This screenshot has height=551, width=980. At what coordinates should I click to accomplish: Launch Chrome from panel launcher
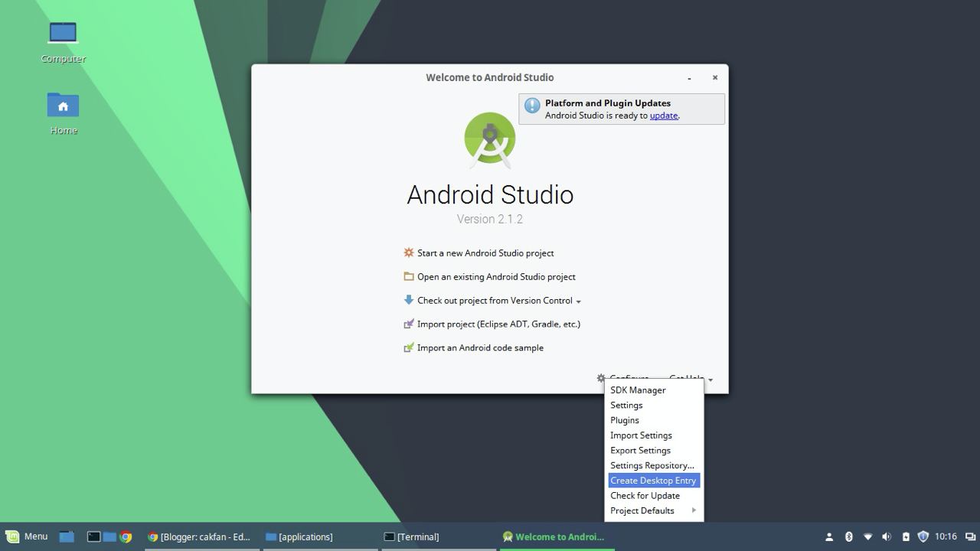click(x=126, y=536)
